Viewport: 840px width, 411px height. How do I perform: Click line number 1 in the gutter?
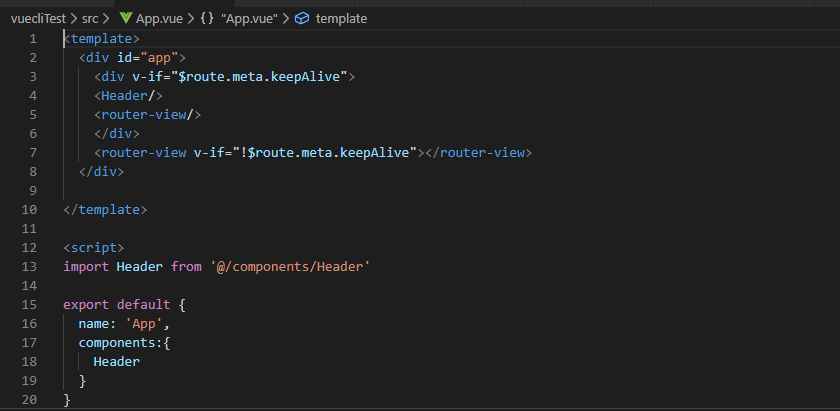(x=33, y=39)
